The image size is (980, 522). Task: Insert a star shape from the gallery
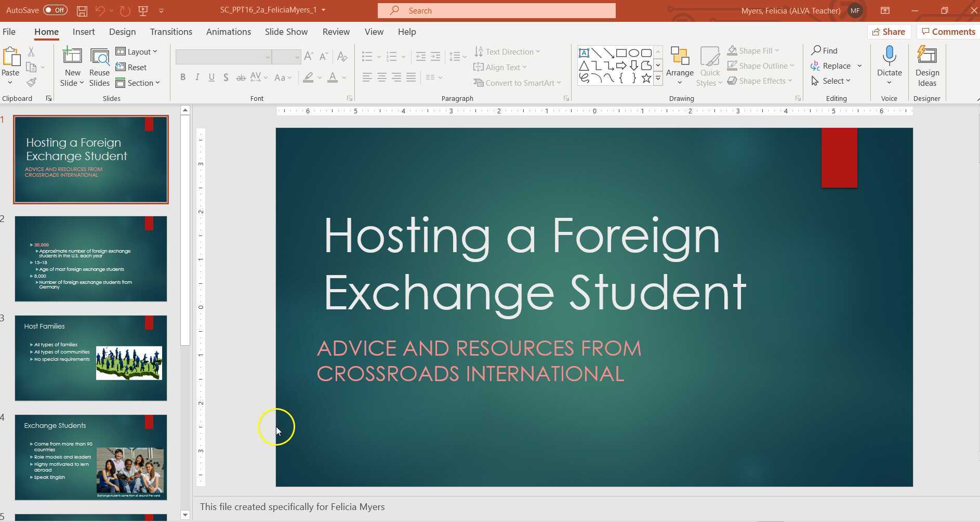pos(646,77)
